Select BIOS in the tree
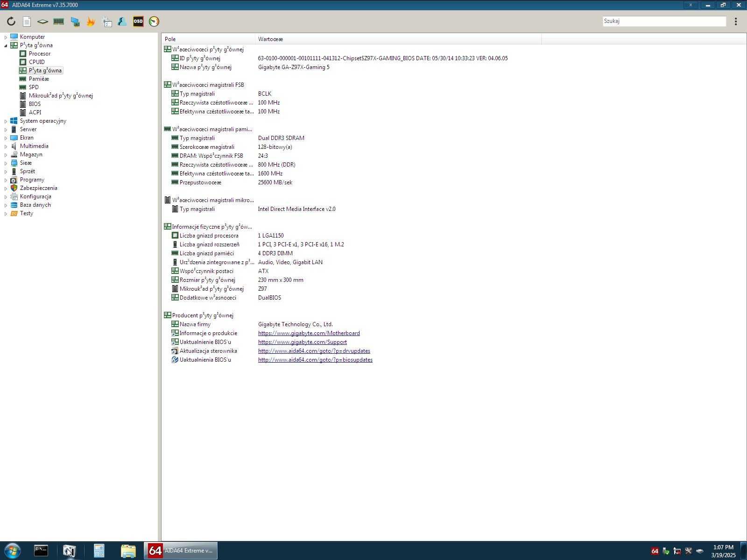 [35, 104]
